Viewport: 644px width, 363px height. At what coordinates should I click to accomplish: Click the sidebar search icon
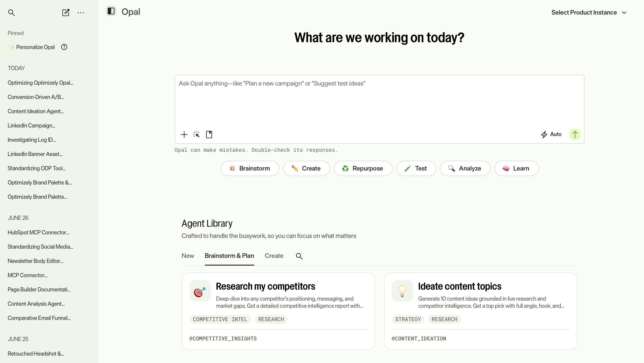(11, 12)
